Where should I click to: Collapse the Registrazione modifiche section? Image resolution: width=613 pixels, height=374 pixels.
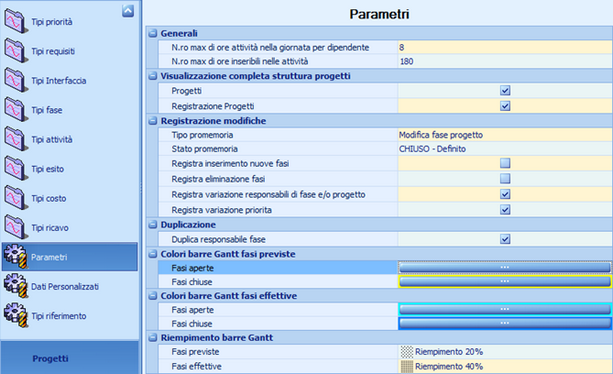(x=153, y=121)
